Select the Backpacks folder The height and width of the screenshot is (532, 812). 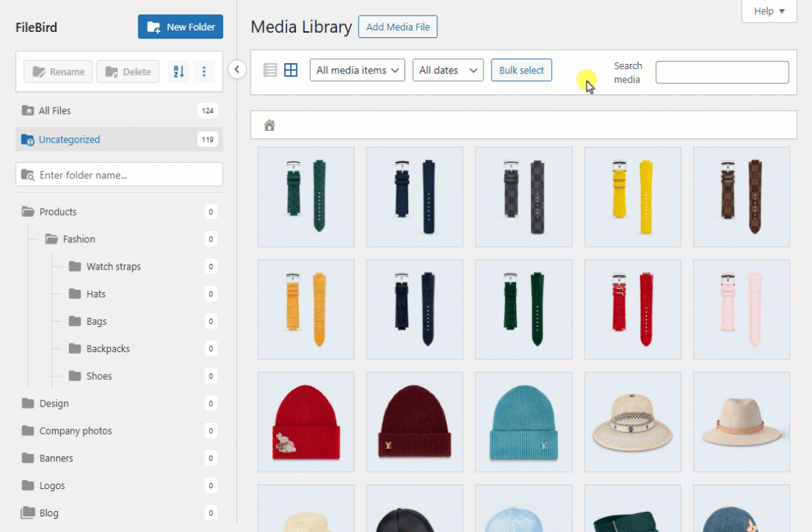[x=143, y=348]
